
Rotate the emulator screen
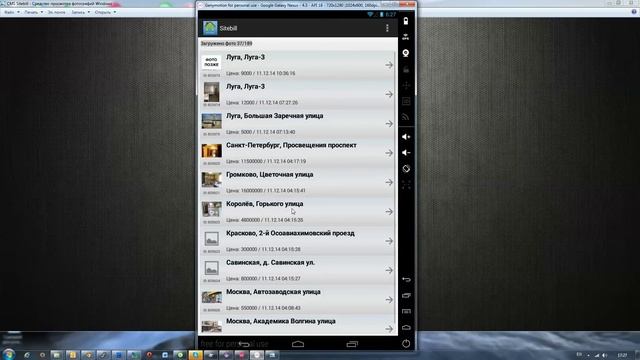point(406,169)
